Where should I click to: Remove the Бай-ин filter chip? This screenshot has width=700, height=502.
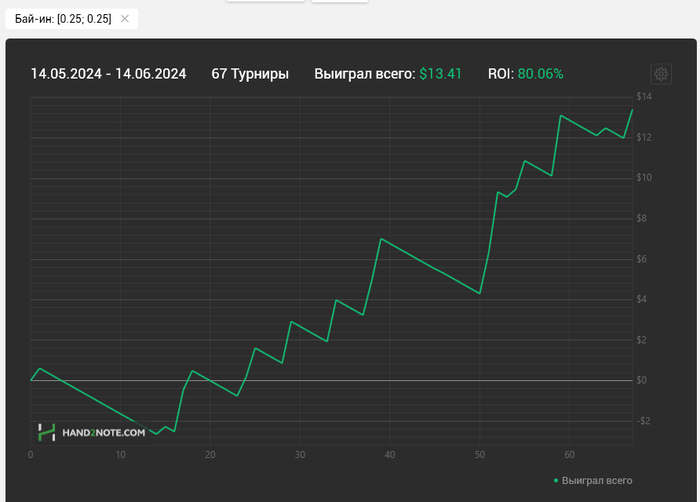(x=125, y=19)
